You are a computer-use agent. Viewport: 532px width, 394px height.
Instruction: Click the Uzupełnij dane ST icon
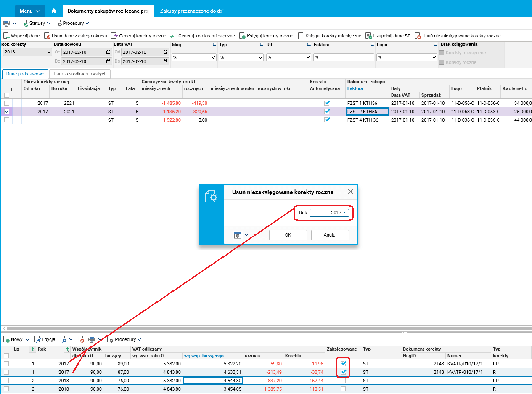click(368, 36)
